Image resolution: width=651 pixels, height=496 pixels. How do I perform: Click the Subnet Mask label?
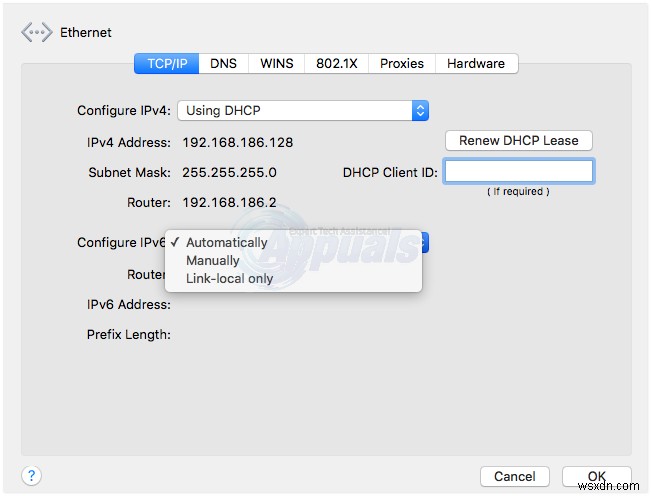pos(130,172)
